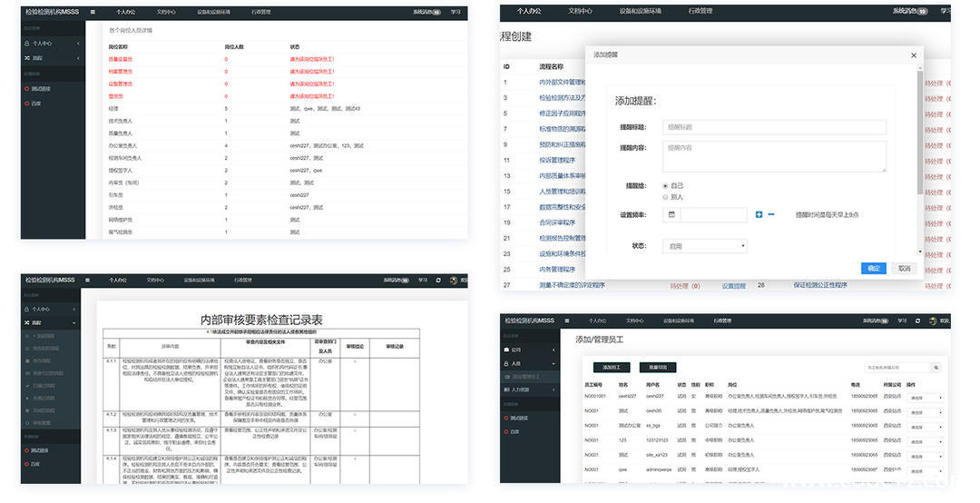Open action dropdown for adminqweqw employee row
Image resolution: width=980 pixels, height=503 pixels.
click(x=925, y=471)
